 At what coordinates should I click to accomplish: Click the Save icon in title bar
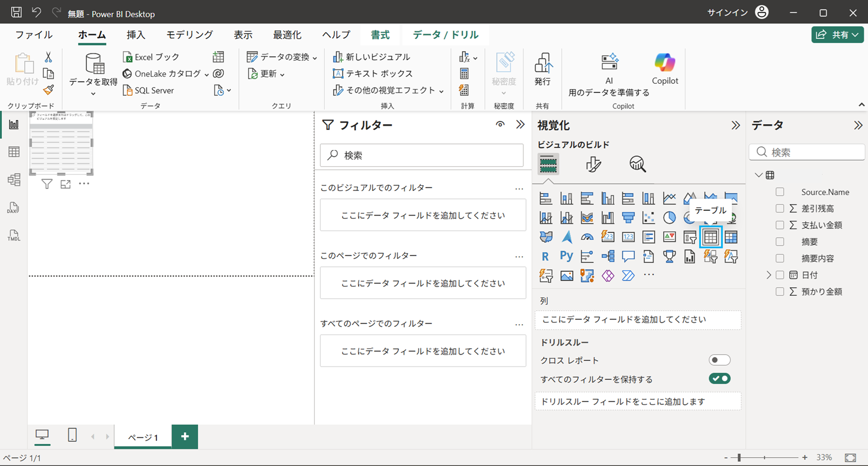tap(16, 12)
